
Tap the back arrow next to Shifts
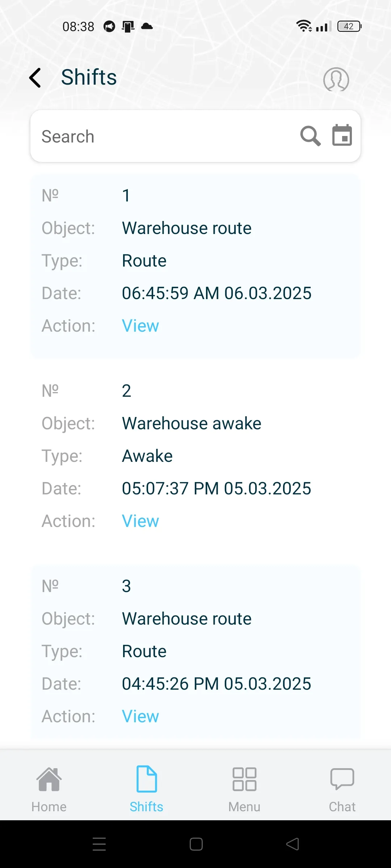pos(35,78)
